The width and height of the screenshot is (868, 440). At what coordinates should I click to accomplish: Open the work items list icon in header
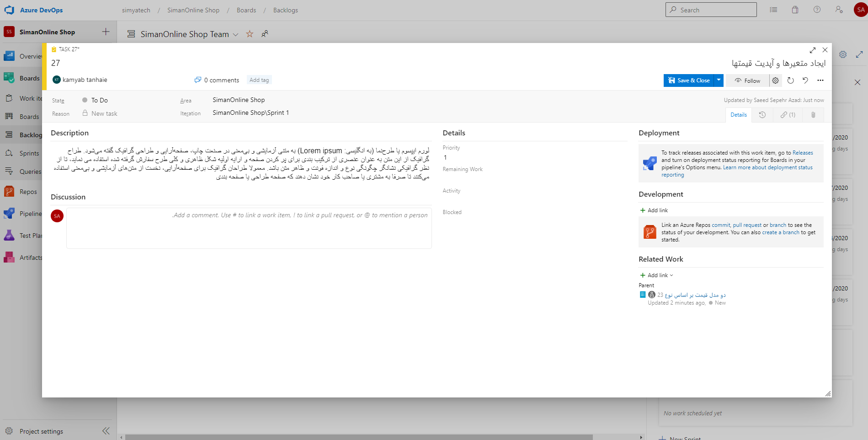tap(773, 10)
